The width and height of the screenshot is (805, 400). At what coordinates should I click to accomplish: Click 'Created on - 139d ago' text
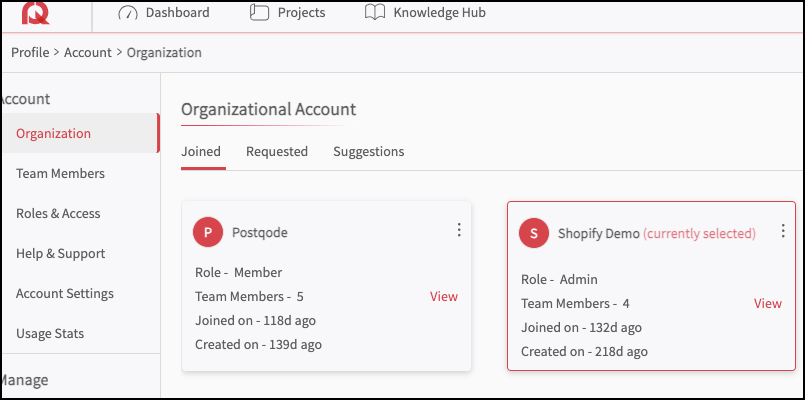tap(258, 345)
